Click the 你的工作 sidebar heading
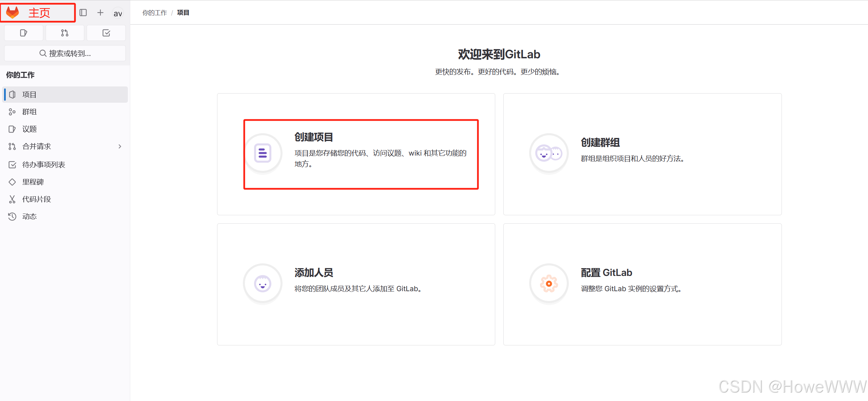 click(x=20, y=75)
